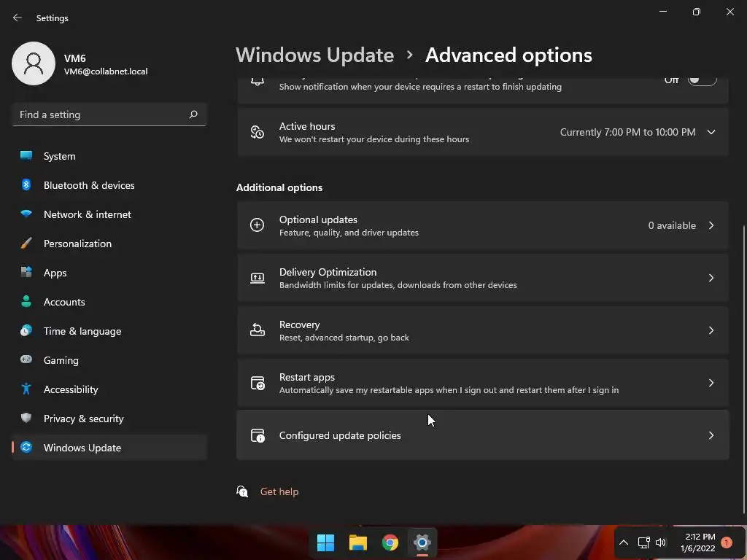Open File Explorer from the taskbar
Screen dimensions: 747x560
357,542
